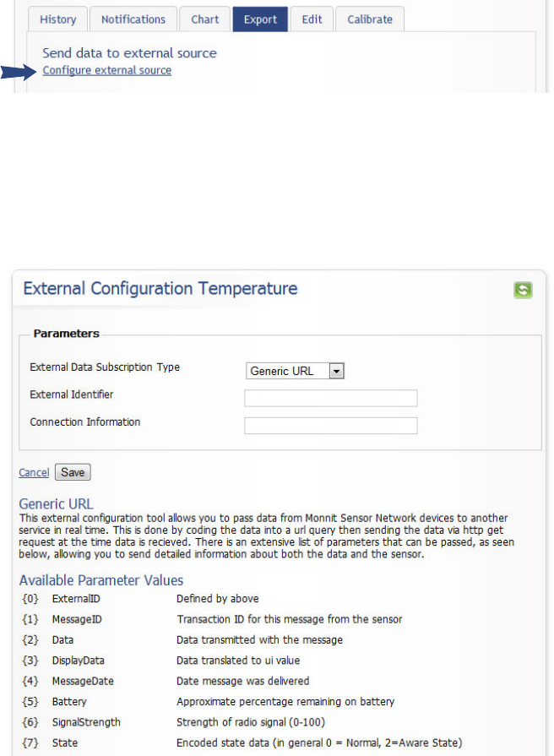Click the green refresh icon
Viewport: 554px width, 756px height.
click(524, 290)
